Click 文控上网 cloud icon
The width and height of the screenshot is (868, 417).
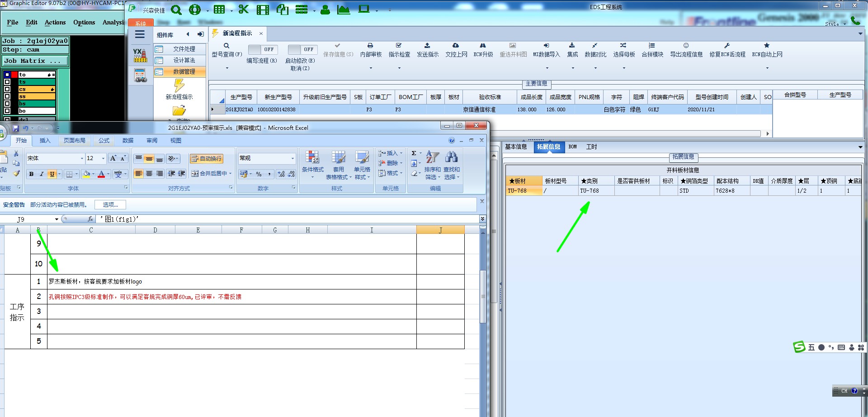pyautogui.click(x=456, y=46)
